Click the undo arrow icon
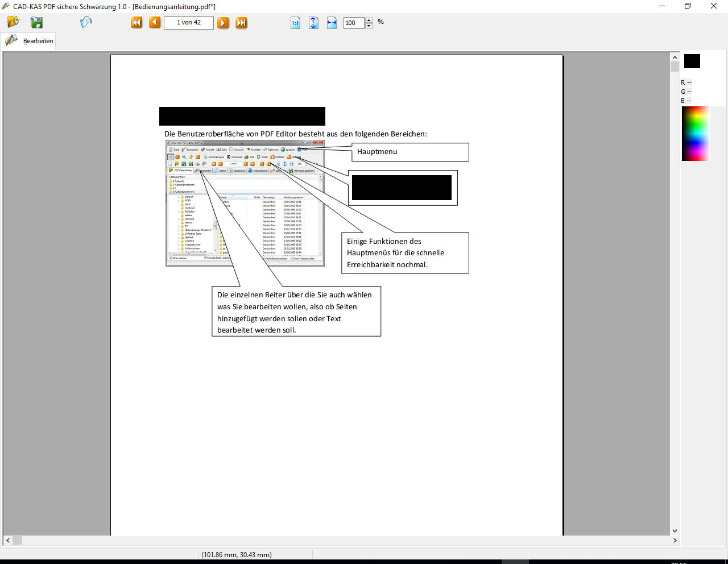Viewport: 728px width, 564px height. (x=85, y=22)
